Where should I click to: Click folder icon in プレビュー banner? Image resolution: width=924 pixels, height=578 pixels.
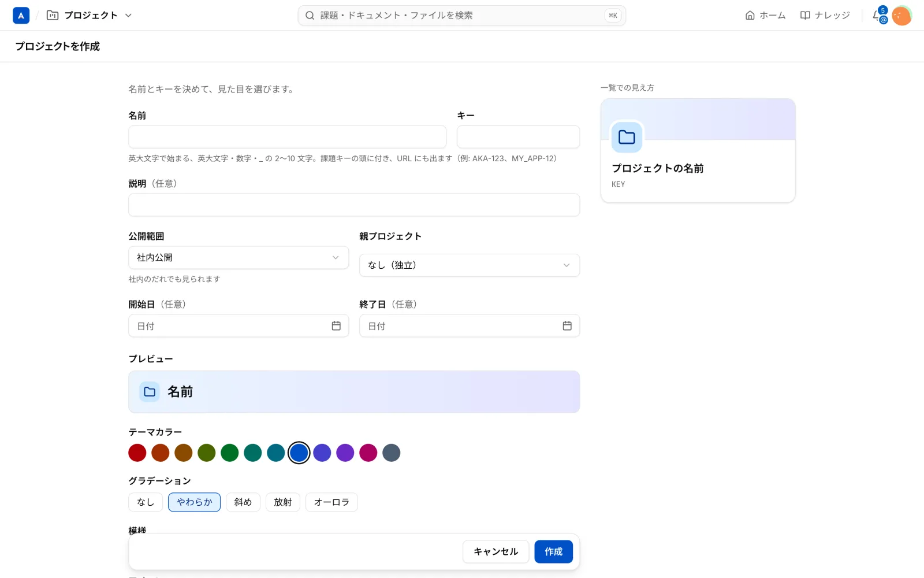(150, 392)
